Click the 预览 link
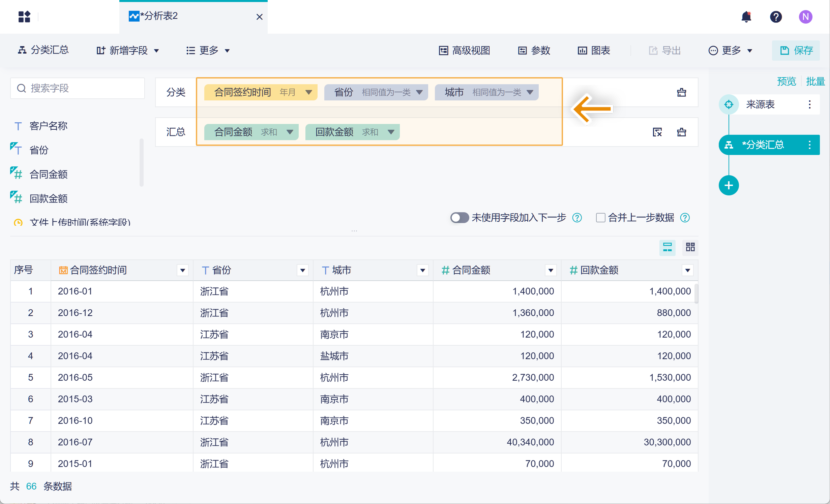 point(786,82)
